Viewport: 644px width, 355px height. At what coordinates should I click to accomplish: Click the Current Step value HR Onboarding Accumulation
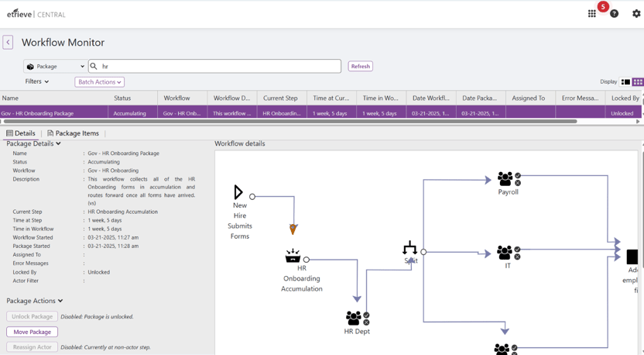pyautogui.click(x=122, y=212)
